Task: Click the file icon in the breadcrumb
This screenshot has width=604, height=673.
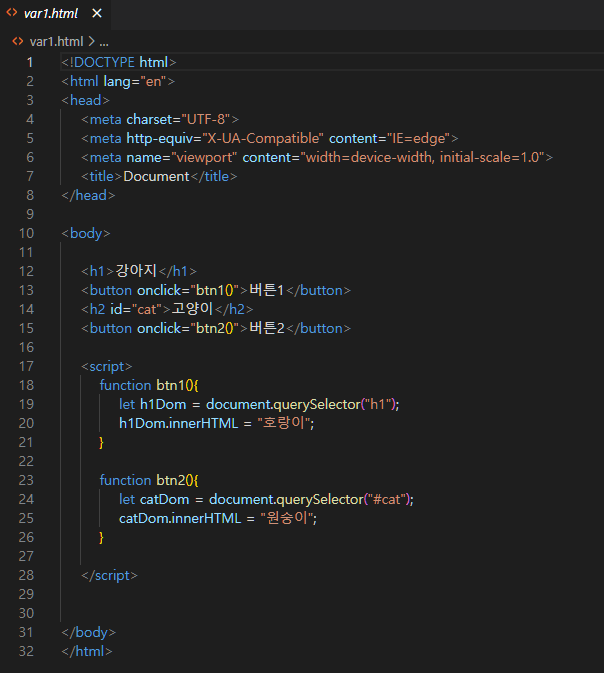Action: [x=18, y=41]
